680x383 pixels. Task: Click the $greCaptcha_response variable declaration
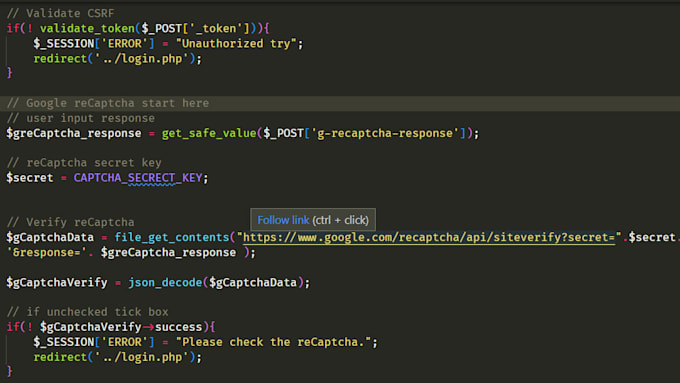coord(74,133)
